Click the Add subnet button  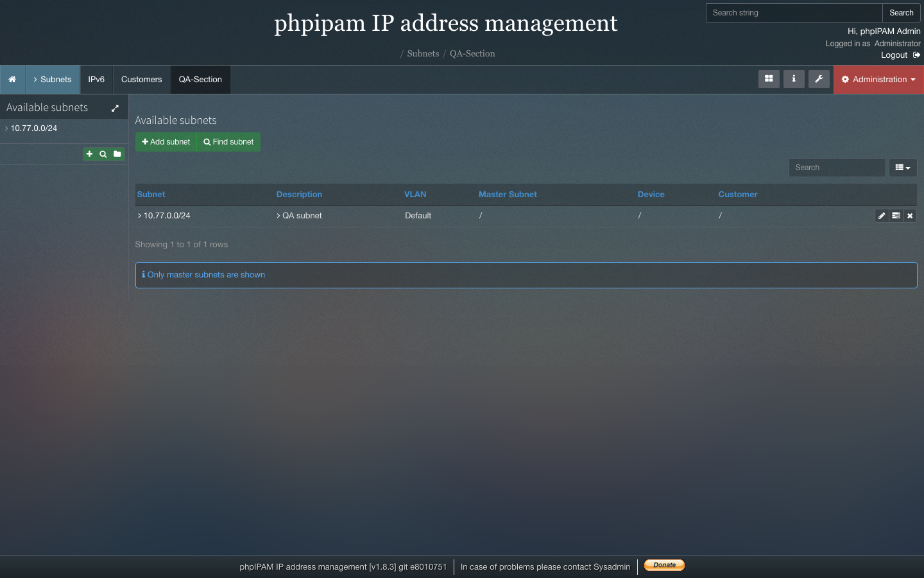(x=166, y=142)
